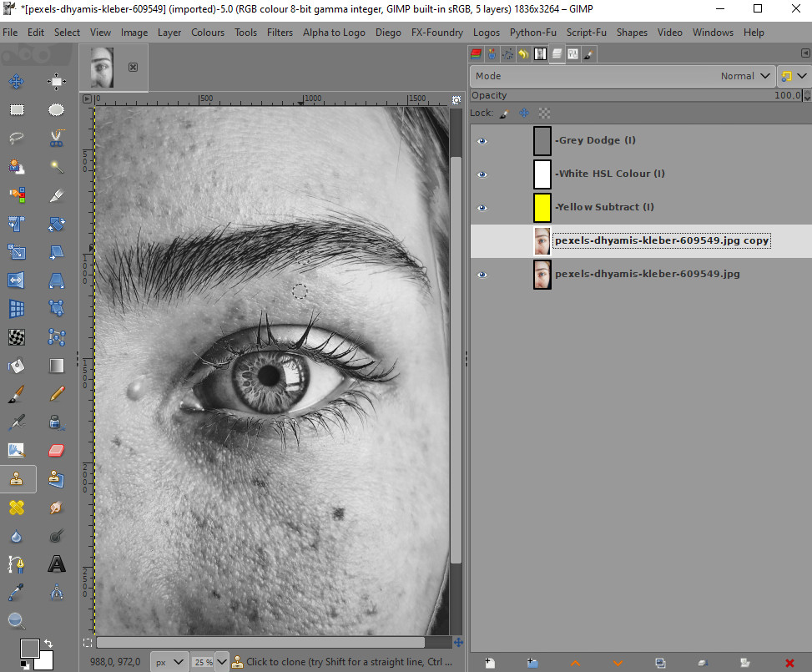Pick the Eraser tool
This screenshot has height=672, width=812.
[57, 450]
